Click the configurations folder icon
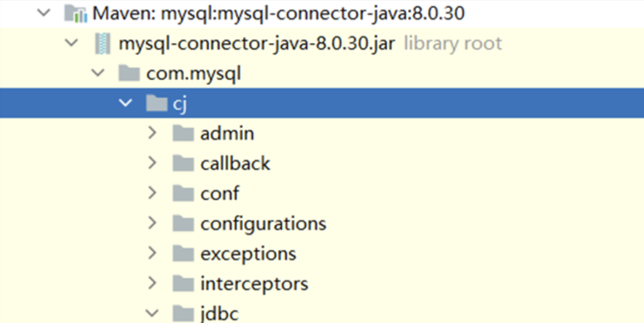The image size is (644, 323). (183, 224)
